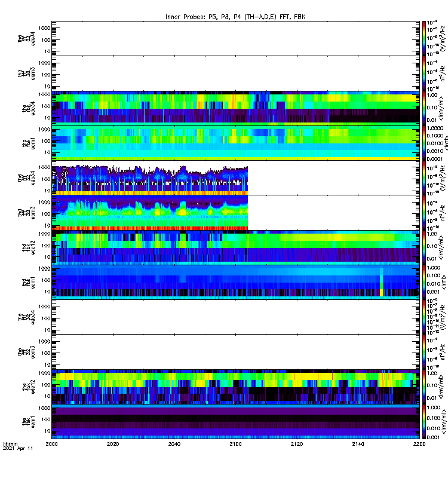Select the thd fff 32 scm3 panel label
The width and height of the screenshot is (448, 478).
26,213
